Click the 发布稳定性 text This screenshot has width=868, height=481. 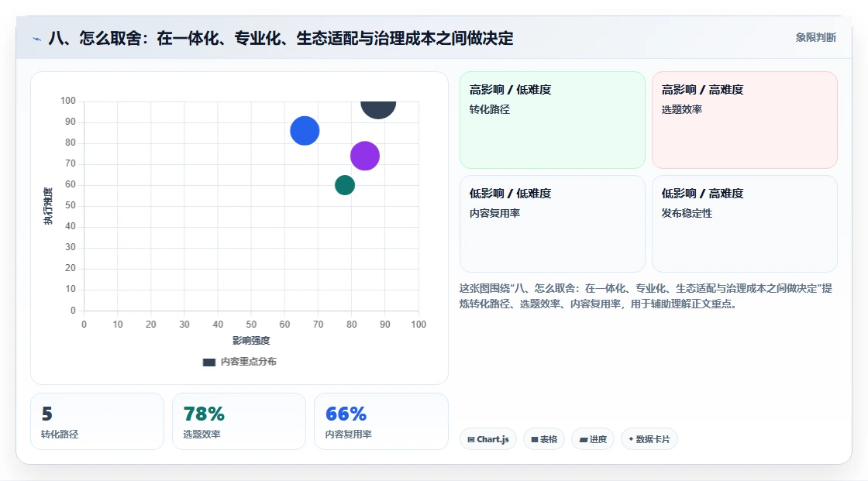(687, 214)
